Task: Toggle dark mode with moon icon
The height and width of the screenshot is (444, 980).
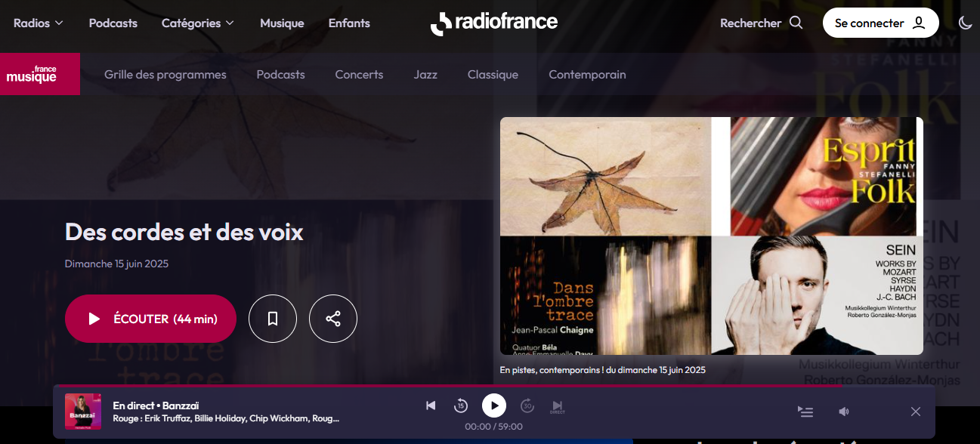Action: (x=965, y=23)
